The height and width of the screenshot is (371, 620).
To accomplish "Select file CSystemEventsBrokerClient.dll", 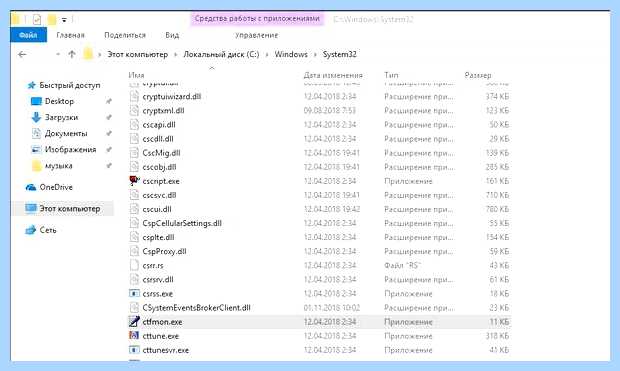I will pos(196,307).
